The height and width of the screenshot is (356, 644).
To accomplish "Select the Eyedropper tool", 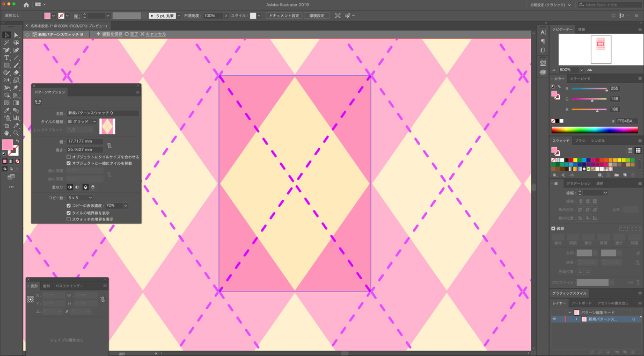I will point(6,110).
